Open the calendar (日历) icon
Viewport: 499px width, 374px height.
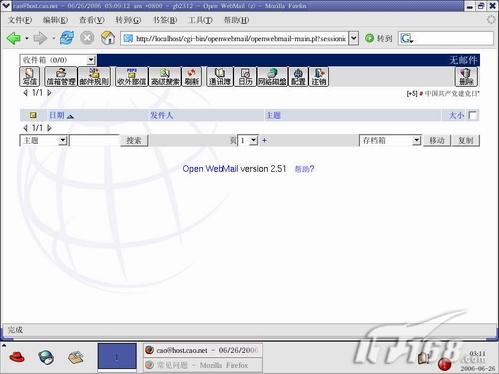click(245, 76)
